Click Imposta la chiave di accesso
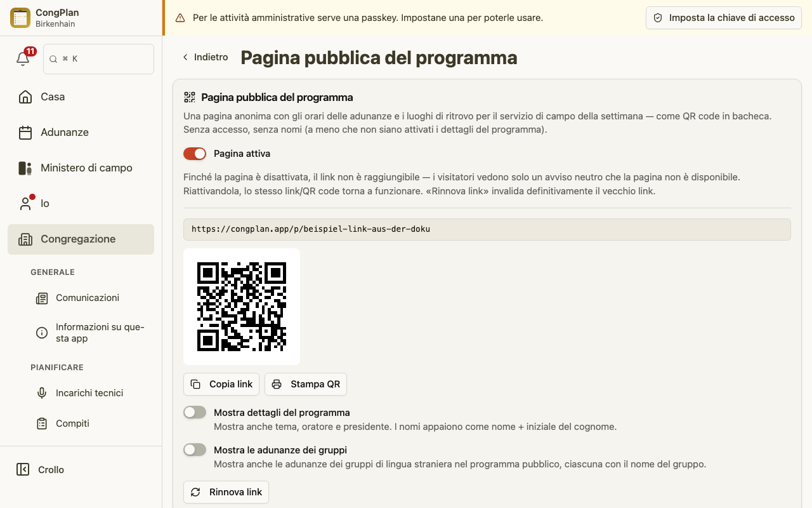 tap(724, 18)
